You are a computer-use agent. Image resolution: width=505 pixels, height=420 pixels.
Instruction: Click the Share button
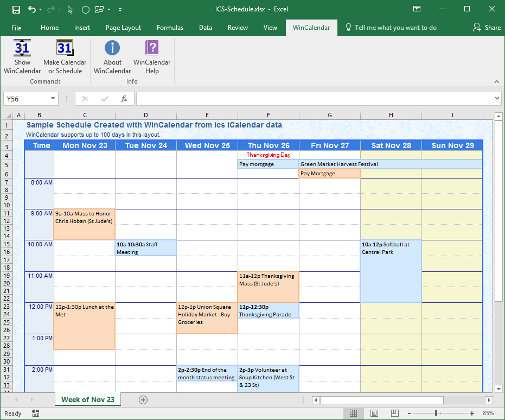(x=487, y=28)
